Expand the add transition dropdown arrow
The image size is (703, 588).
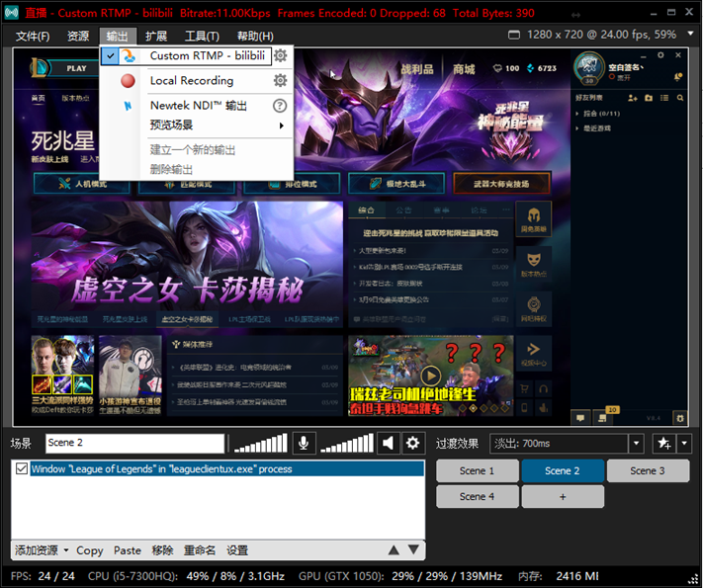pyautogui.click(x=684, y=444)
